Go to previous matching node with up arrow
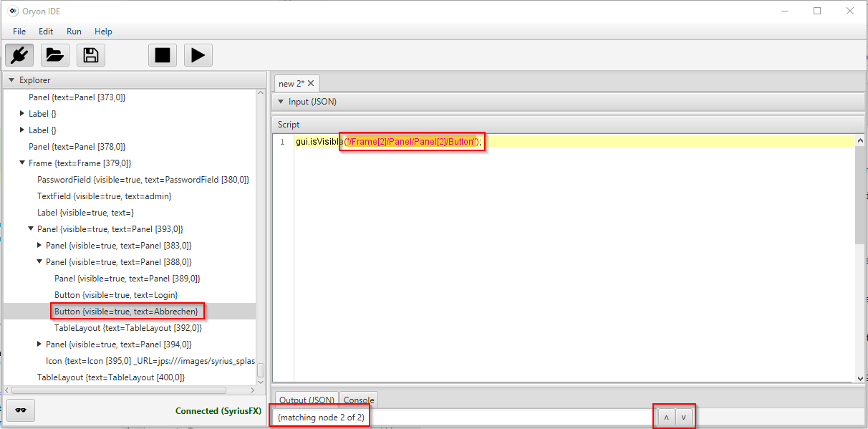 coord(665,418)
